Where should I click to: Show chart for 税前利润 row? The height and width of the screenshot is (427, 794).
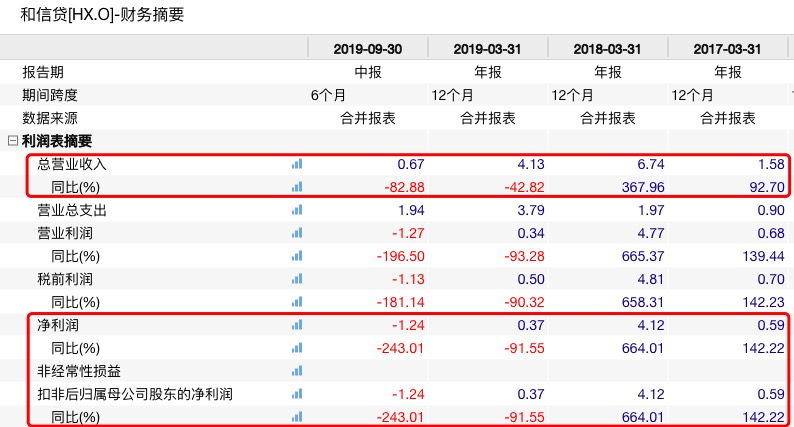(x=296, y=279)
